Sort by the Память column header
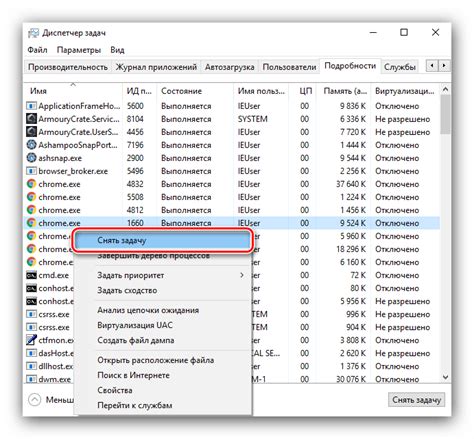 [x=345, y=91]
